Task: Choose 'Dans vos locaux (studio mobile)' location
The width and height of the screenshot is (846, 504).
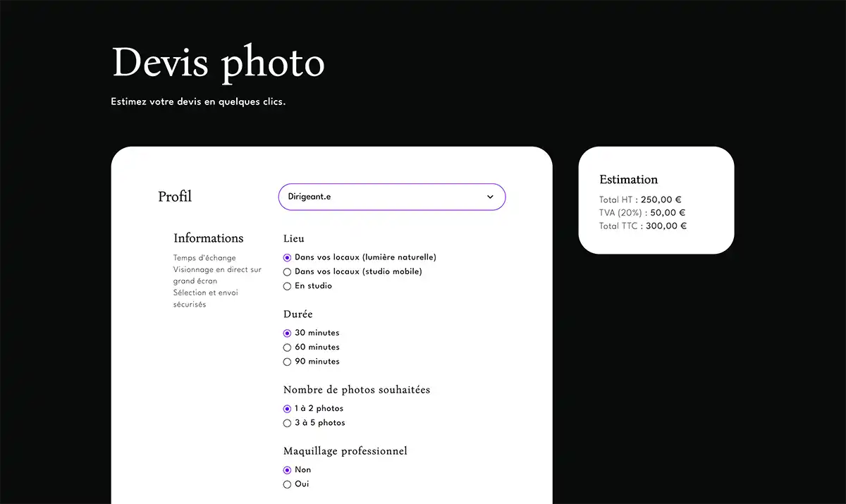Action: 288,272
